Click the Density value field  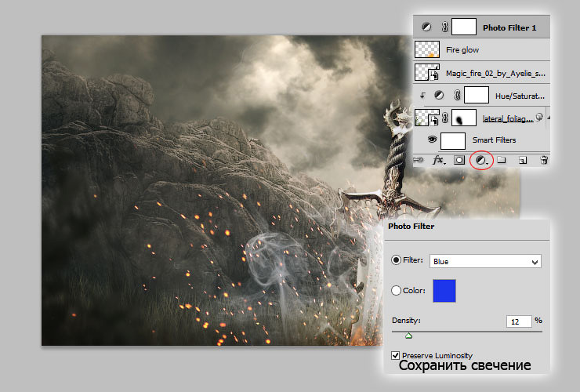pyautogui.click(x=519, y=321)
